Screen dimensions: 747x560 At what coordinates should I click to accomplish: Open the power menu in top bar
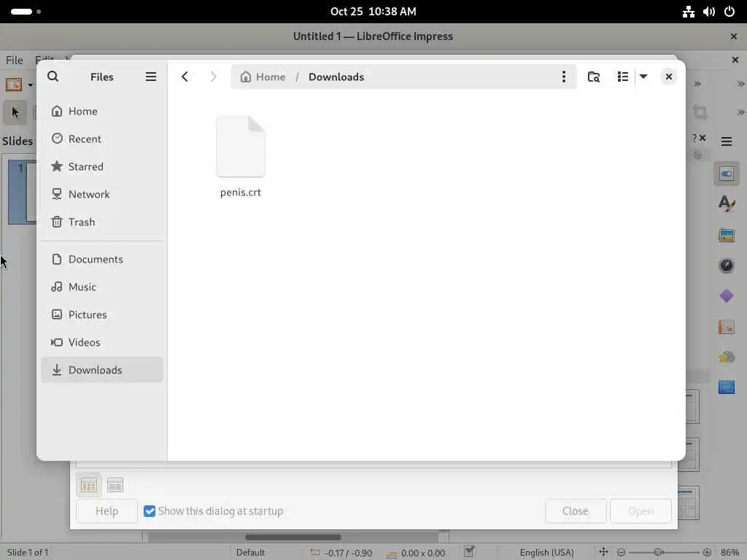point(729,12)
